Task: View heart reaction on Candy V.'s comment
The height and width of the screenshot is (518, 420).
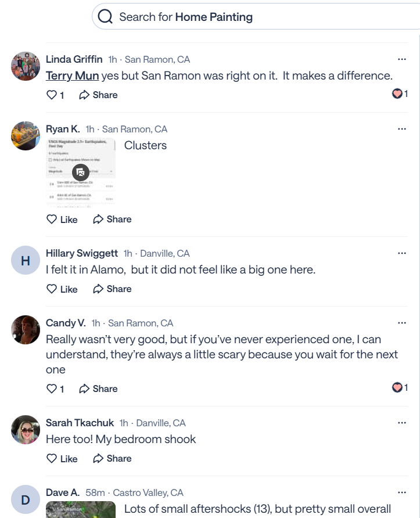Action: coord(400,387)
